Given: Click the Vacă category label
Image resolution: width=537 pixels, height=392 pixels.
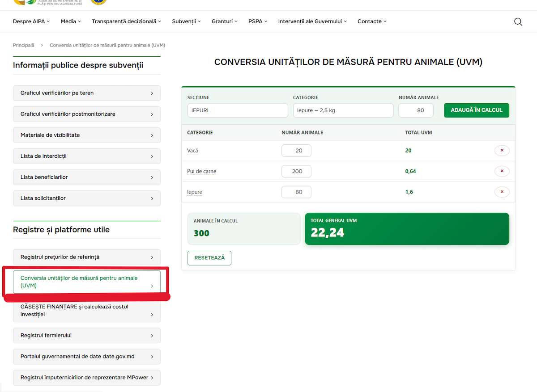Looking at the screenshot, I should point(192,151).
